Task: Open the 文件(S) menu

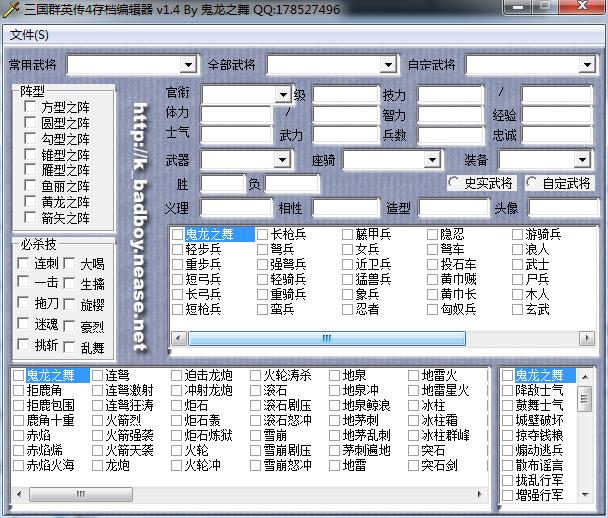Action: 29,35
